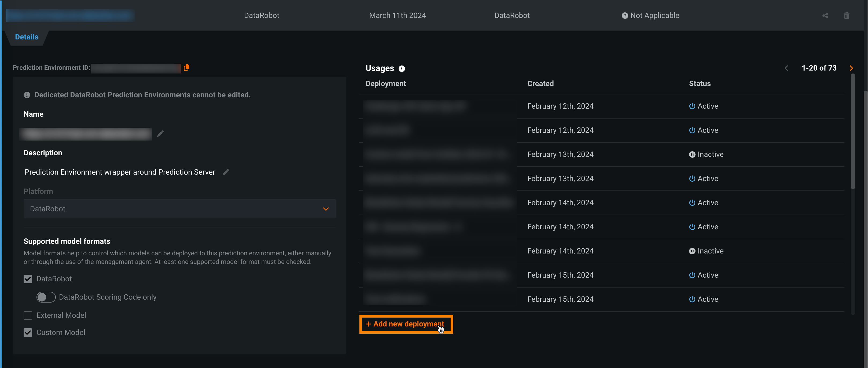The width and height of the screenshot is (868, 368).
Task: Click the info icon beside the Dedicated environments notice
Action: 27,95
